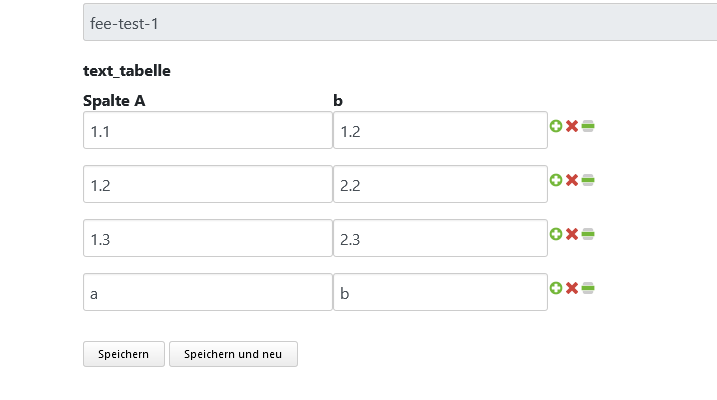Click green minus icon beside 2.2
Image resolution: width=717 pixels, height=400 pixels.
click(588, 180)
